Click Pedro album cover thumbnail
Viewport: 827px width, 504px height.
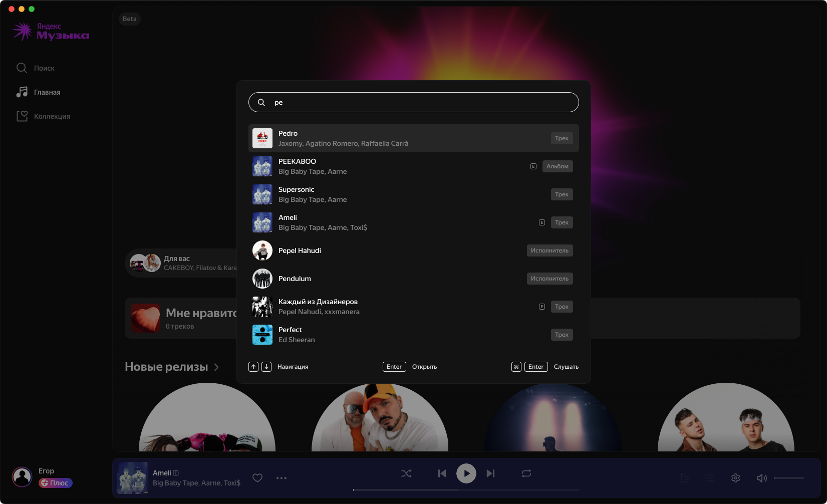click(x=262, y=138)
